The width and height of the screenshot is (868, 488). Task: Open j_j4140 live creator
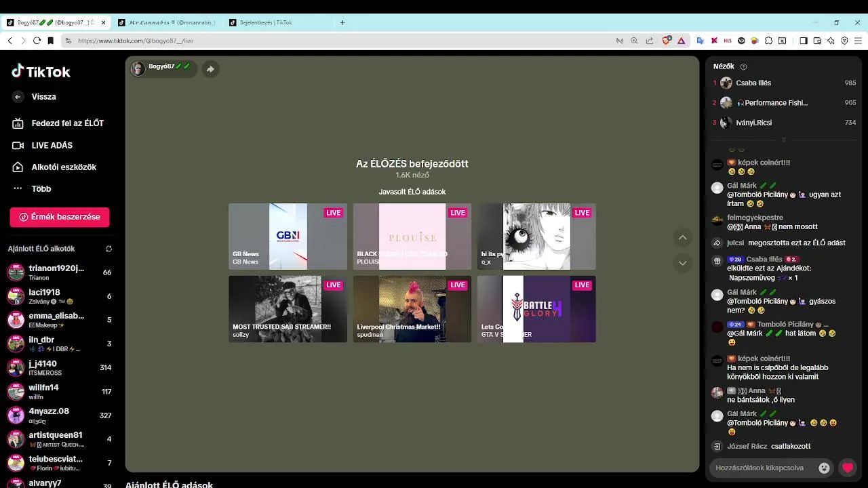60,367
